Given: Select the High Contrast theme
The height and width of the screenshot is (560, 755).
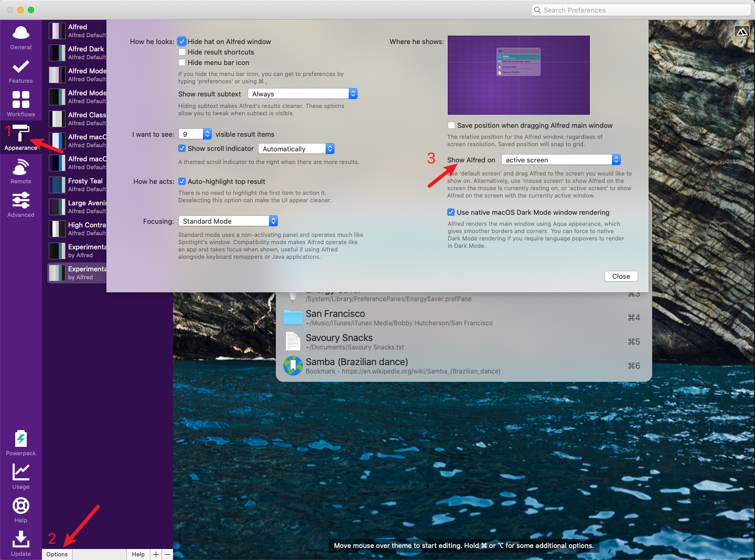Looking at the screenshot, I should pos(77,229).
